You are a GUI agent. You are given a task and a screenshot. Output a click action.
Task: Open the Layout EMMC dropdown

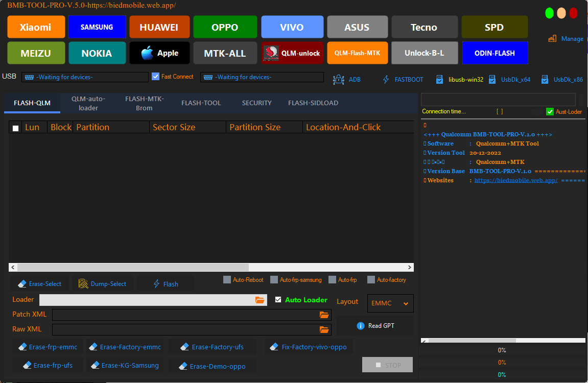click(390, 303)
